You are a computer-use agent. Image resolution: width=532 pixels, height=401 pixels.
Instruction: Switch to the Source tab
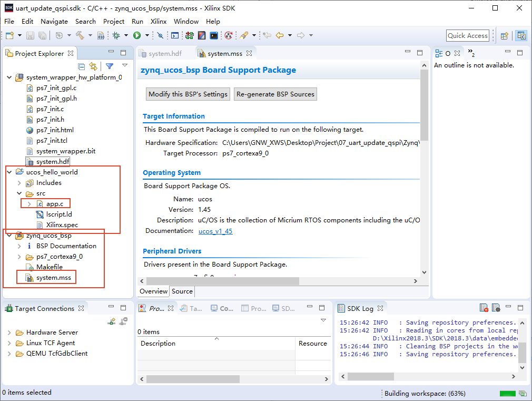182,291
